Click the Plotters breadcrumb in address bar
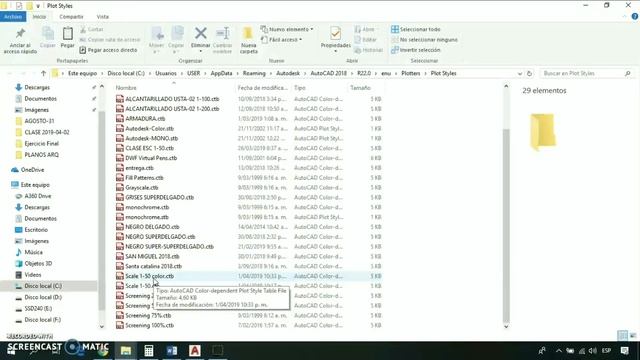The height and width of the screenshot is (360, 640). (411, 73)
